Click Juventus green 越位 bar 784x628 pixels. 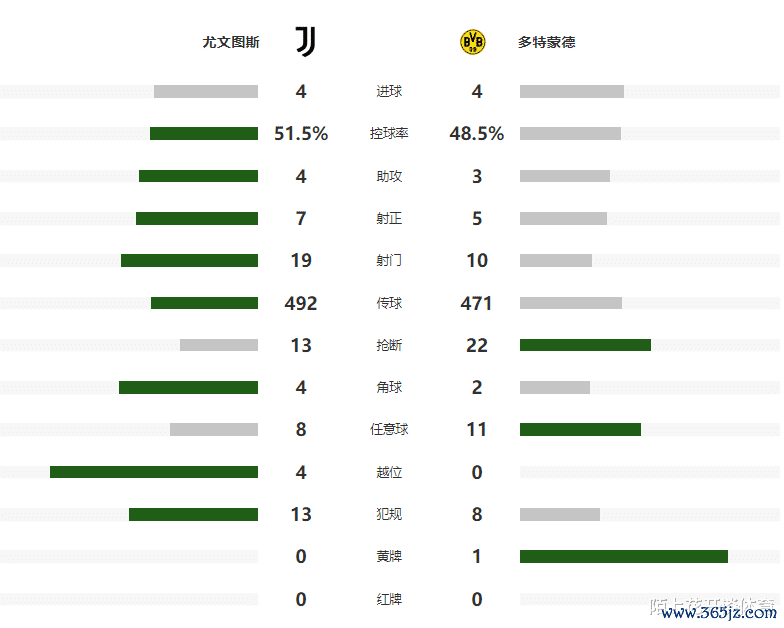pos(154,472)
